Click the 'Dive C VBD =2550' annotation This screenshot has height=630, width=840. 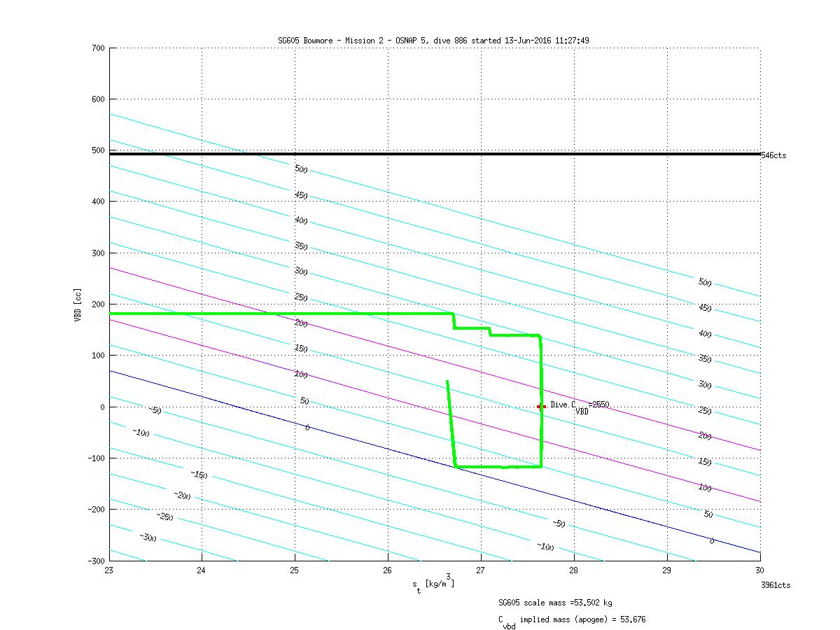coord(579,407)
